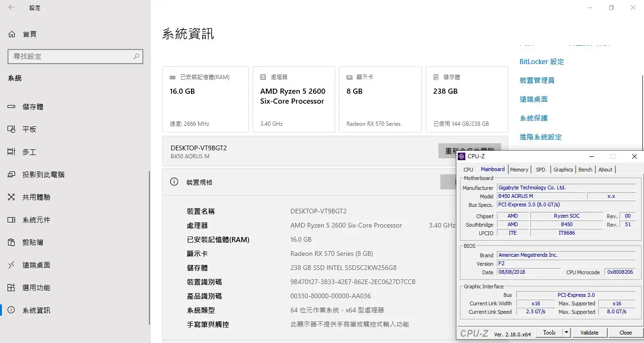644x343 pixels.
Task: Click the search magnifier icon
Action: (136, 57)
